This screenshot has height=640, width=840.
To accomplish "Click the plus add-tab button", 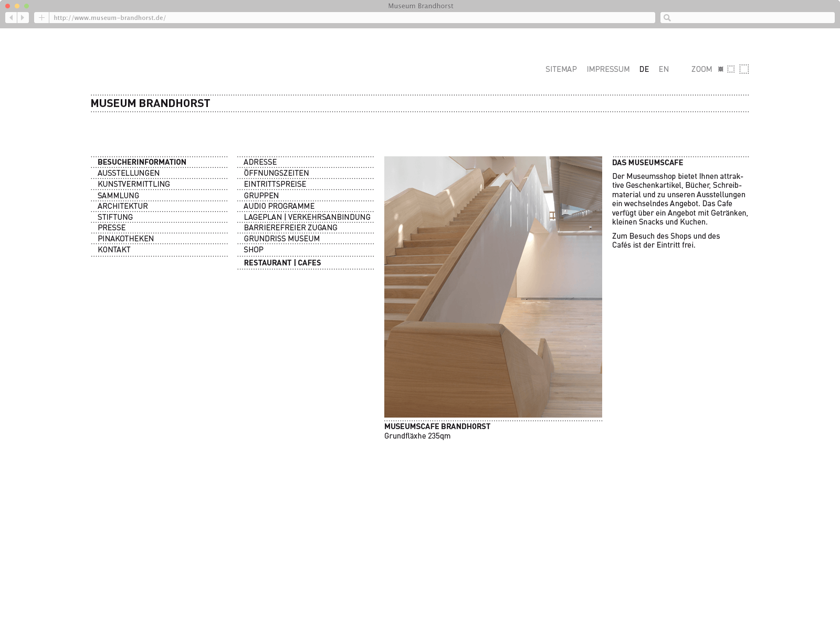I will tap(41, 18).
